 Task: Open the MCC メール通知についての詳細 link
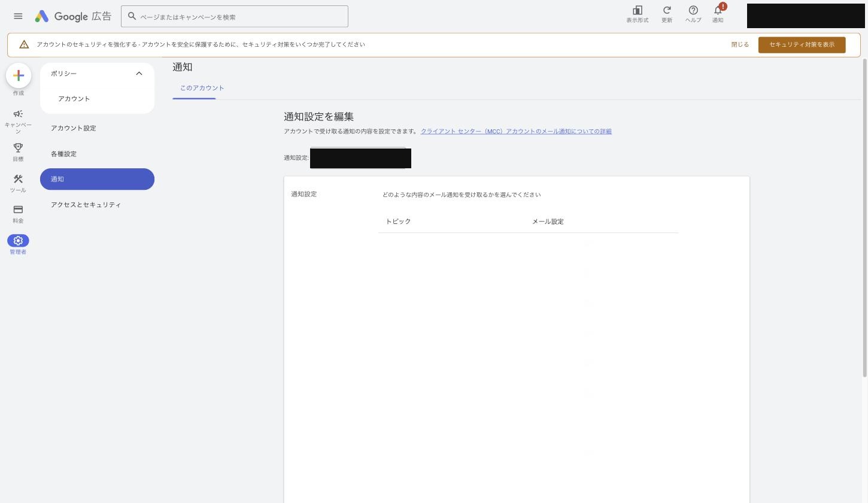516,131
